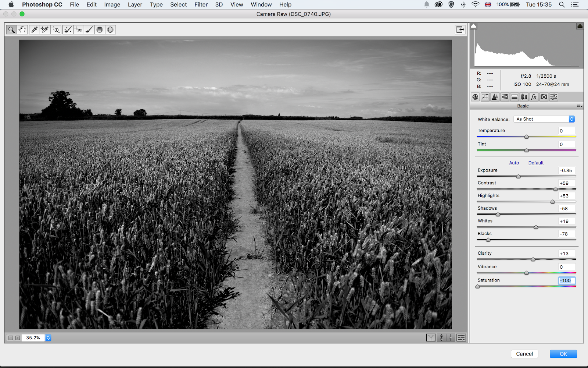Open the Image menu
Image resolution: width=588 pixels, height=368 pixels.
[112, 4]
